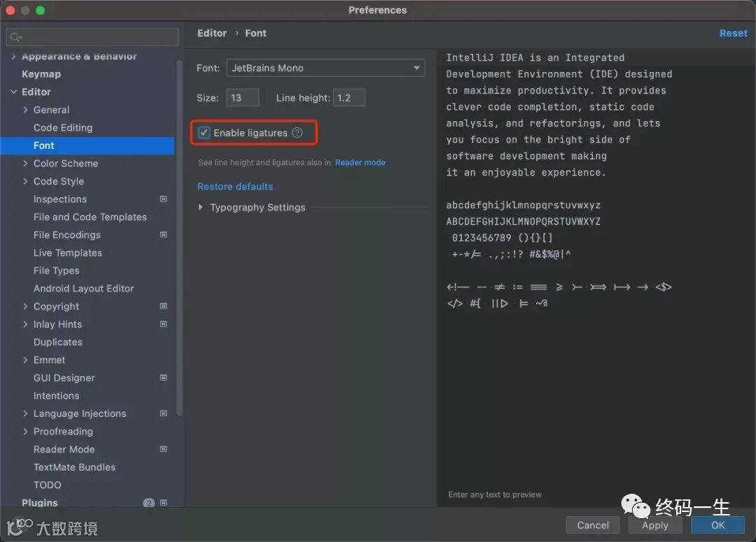This screenshot has height=542, width=756.
Task: Click the Reader mode link
Action: click(x=360, y=162)
